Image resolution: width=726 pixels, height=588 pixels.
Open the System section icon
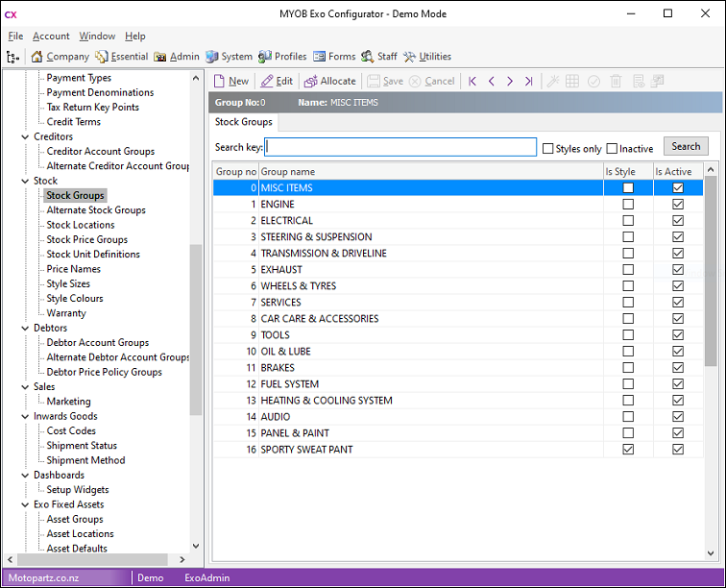(212, 57)
